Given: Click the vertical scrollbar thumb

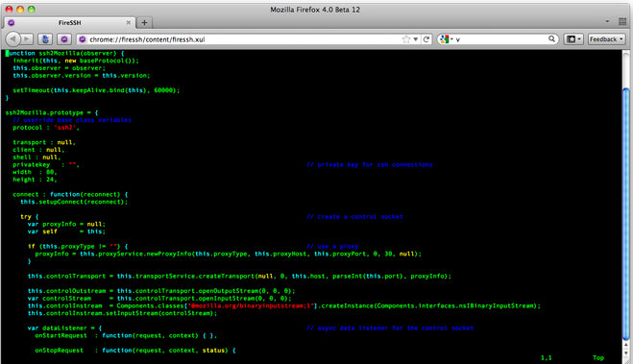Looking at the screenshot, I should (x=625, y=214).
